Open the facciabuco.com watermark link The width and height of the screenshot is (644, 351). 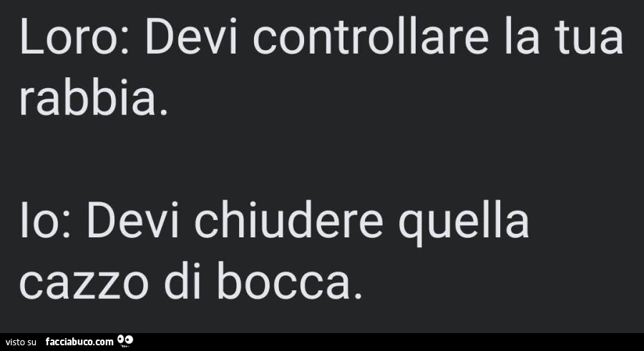pyautogui.click(x=79, y=342)
